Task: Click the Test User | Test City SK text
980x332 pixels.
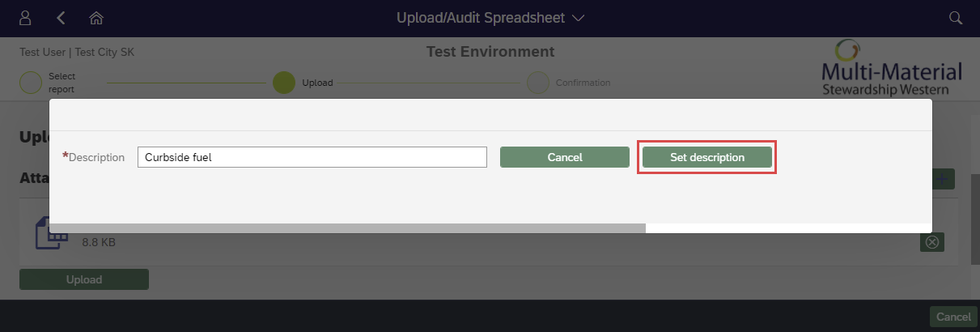Action: pyautogui.click(x=77, y=52)
